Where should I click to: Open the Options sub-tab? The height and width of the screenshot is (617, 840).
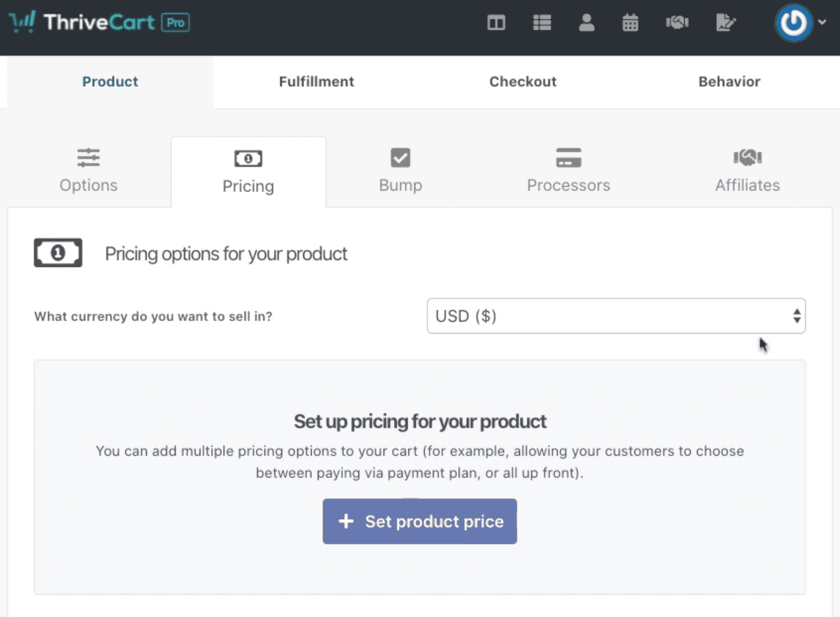click(x=88, y=171)
